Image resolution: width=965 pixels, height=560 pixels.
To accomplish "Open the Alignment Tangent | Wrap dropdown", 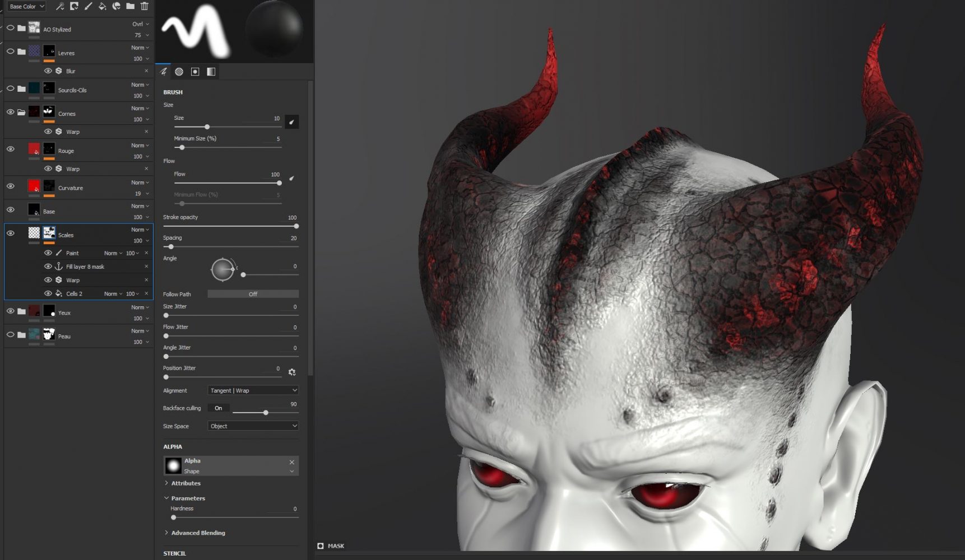I will coord(253,390).
